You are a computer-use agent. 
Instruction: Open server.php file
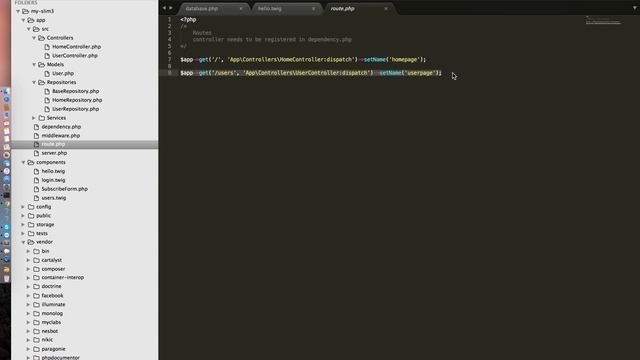pyautogui.click(x=54, y=153)
